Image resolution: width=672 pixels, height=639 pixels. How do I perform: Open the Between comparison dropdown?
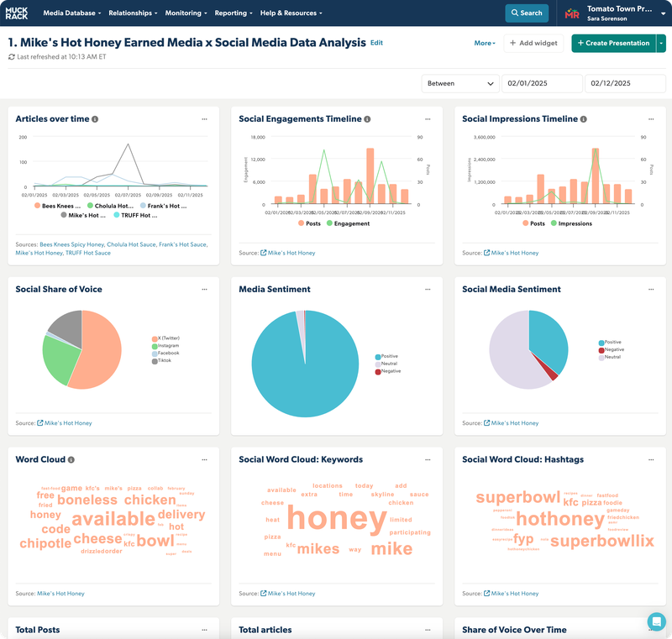click(x=459, y=84)
